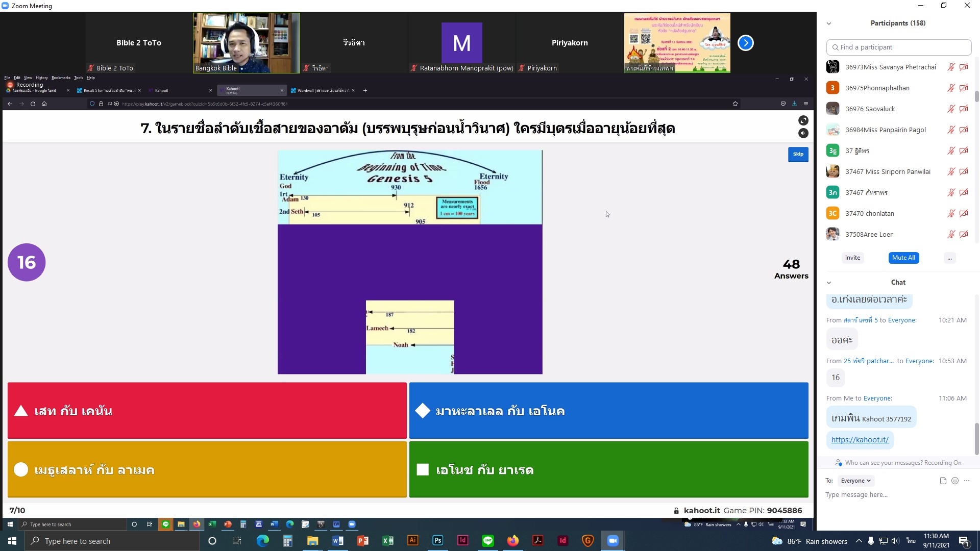The width and height of the screenshot is (980, 551).
Task: Open the To: Everyone recipient dropdown
Action: tap(855, 481)
